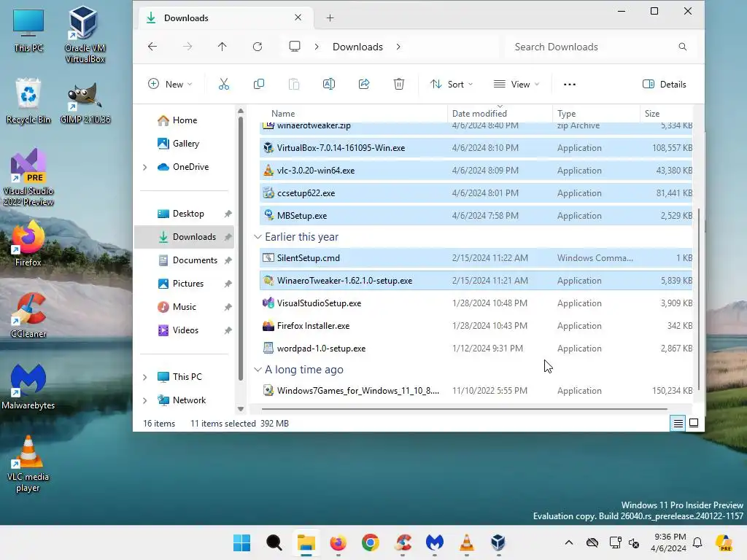Click the search magnifier in Search Downloads
Image resolution: width=747 pixels, height=560 pixels.
[x=682, y=47]
